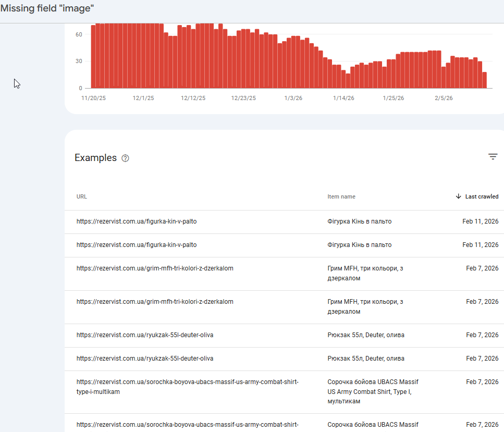This screenshot has height=432, width=504.
Task: Click the 11/20/25 chart axis label
Action: [x=93, y=98]
